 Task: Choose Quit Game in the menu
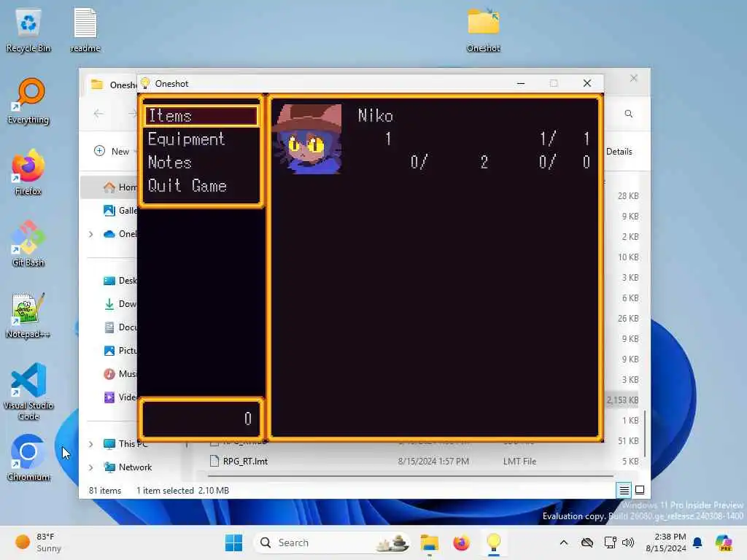(x=187, y=186)
